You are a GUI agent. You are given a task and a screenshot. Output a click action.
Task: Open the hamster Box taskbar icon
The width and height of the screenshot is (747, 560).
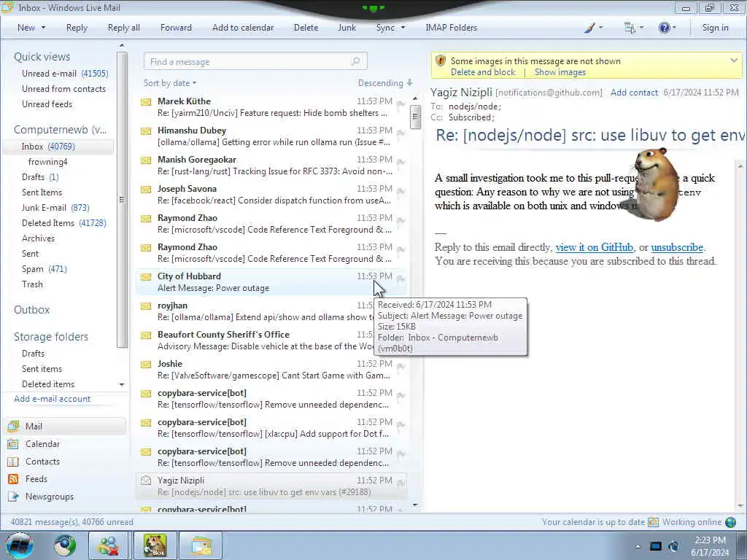pos(155,545)
